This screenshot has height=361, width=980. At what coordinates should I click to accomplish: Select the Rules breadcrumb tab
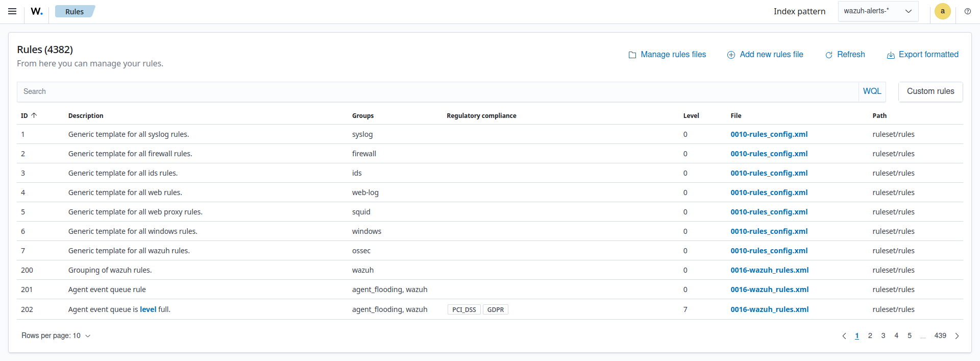[x=75, y=12]
